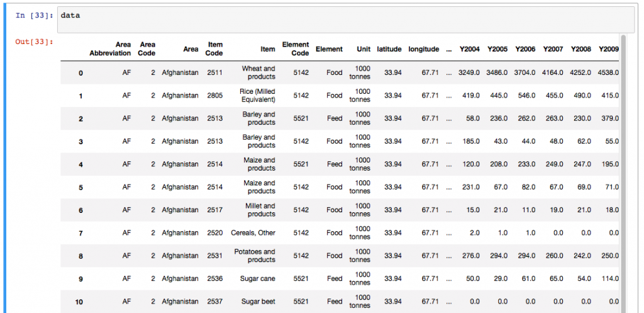Select the 'Sugar beet' item cell

click(x=258, y=302)
